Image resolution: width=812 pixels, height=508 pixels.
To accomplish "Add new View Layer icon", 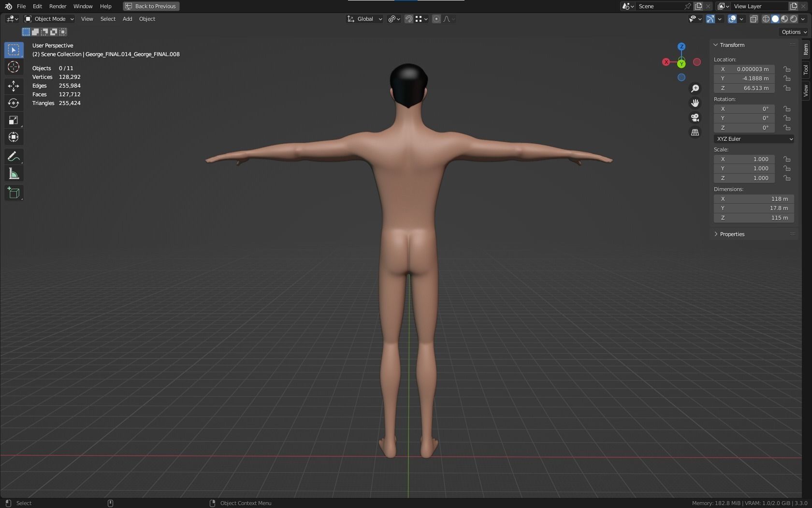I will 794,6.
